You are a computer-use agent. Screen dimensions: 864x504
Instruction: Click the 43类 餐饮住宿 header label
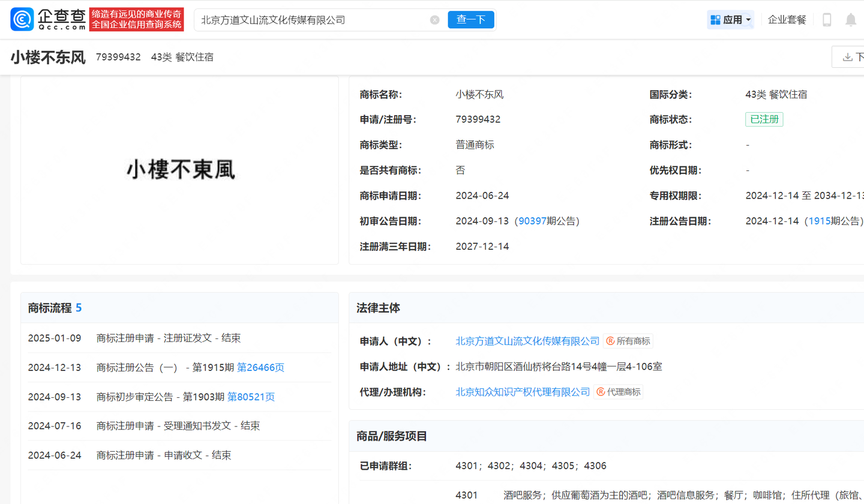[182, 58]
